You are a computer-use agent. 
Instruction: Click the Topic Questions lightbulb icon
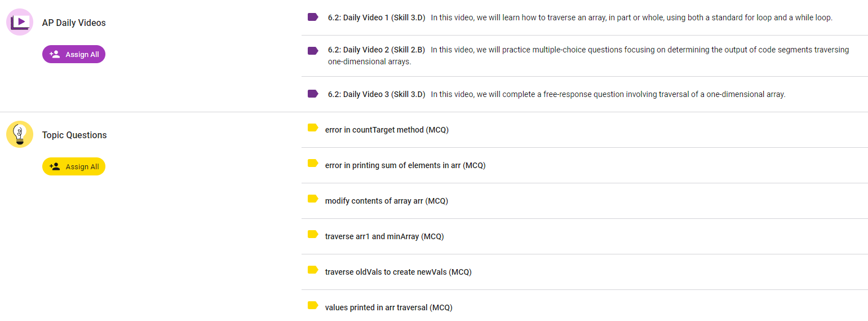click(20, 134)
